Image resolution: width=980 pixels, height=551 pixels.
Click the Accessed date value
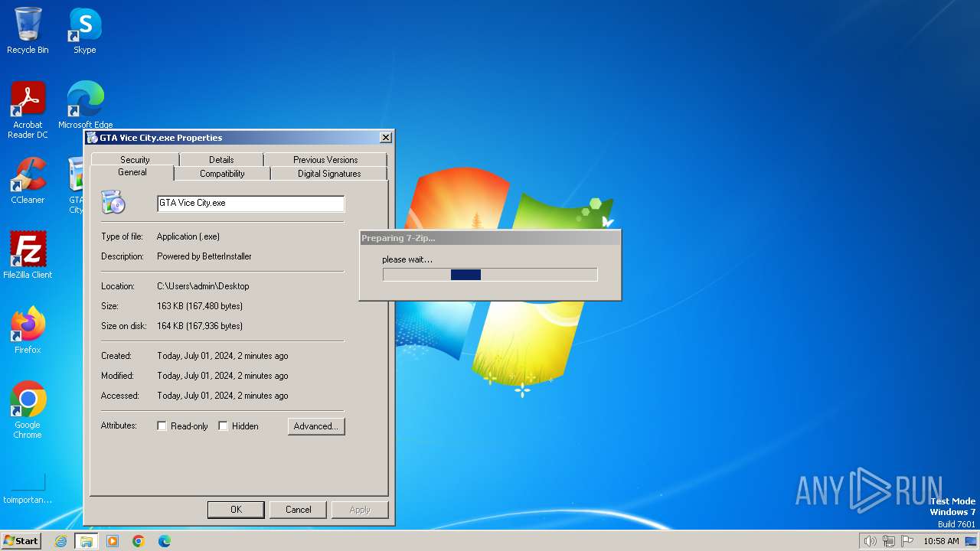tap(223, 396)
